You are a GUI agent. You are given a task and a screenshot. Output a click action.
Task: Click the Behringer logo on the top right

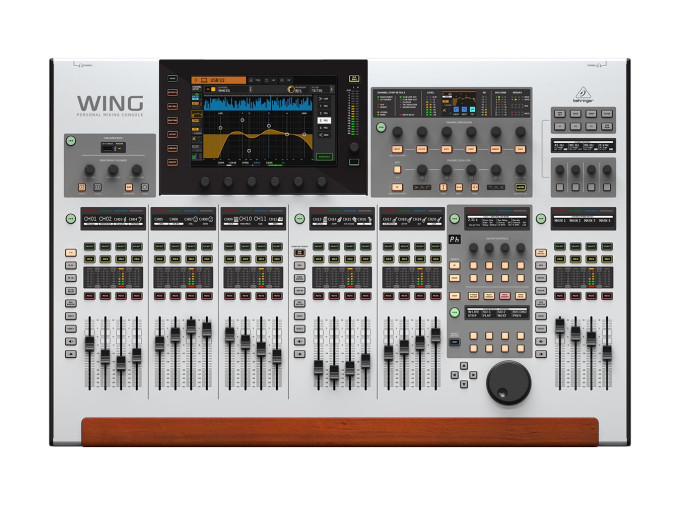(583, 95)
